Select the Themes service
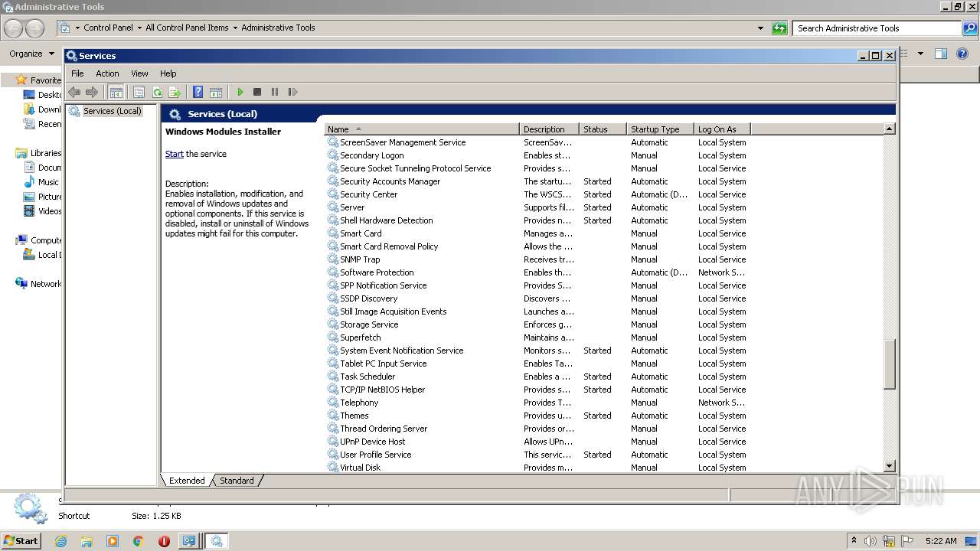Viewport: 980px width, 551px height. click(537, 416)
